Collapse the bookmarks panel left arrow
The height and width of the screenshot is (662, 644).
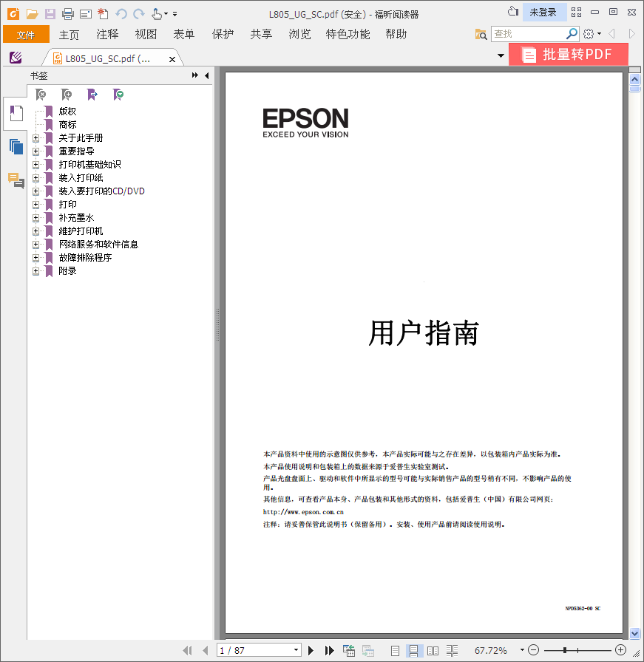coord(206,75)
